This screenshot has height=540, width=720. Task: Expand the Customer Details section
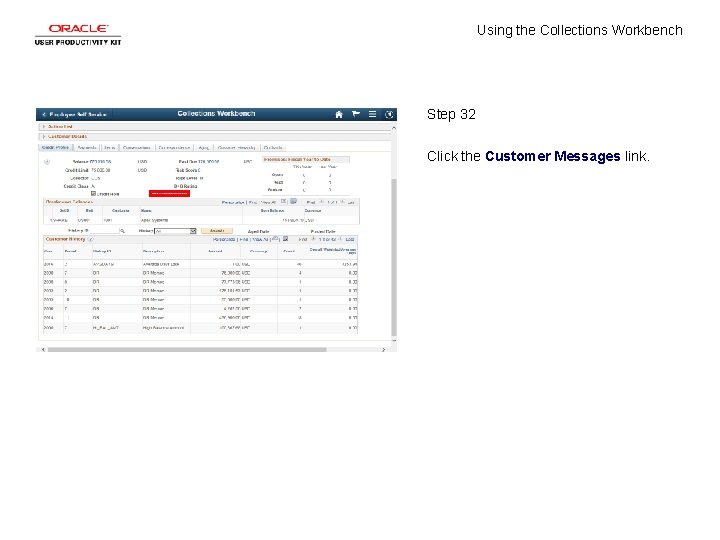(44, 136)
